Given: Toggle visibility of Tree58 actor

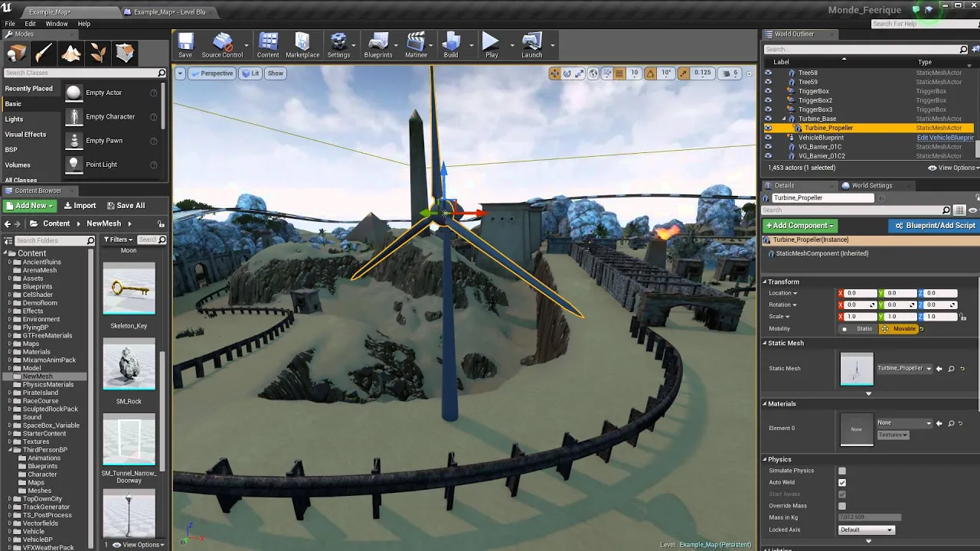Looking at the screenshot, I should point(768,73).
